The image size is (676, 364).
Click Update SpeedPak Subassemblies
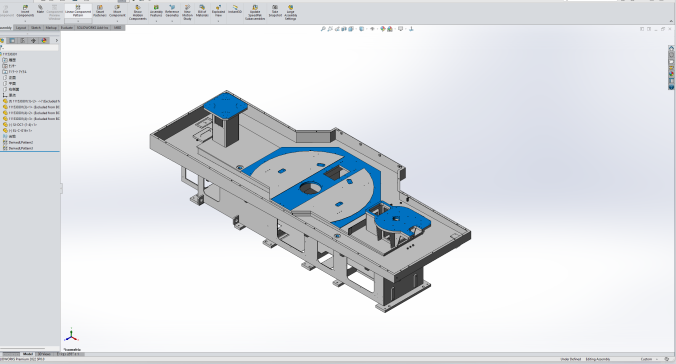click(255, 13)
